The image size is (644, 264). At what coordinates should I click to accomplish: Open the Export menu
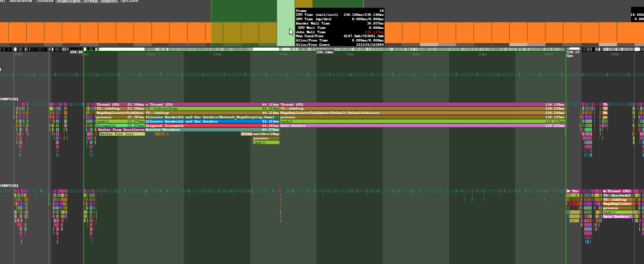pyautogui.click(x=109, y=1)
